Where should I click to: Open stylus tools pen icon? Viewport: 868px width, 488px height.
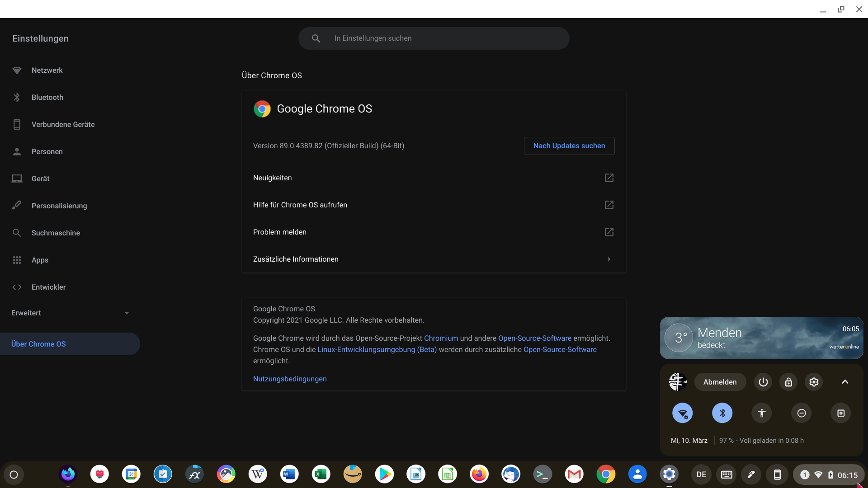[751, 474]
